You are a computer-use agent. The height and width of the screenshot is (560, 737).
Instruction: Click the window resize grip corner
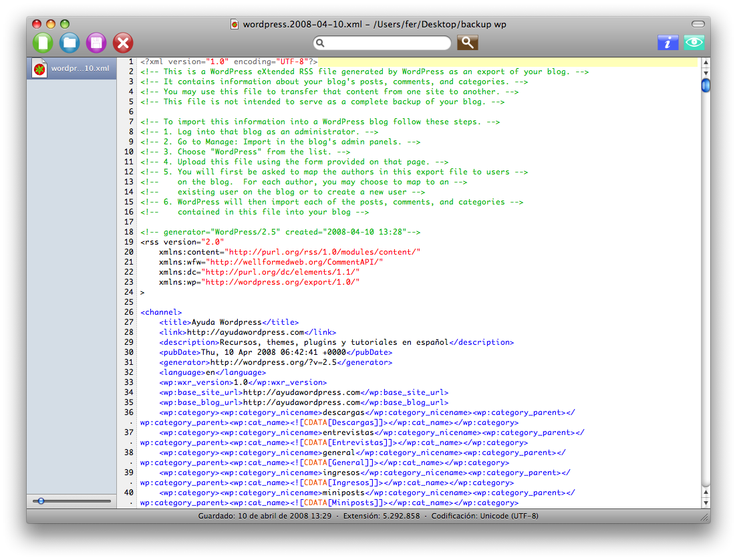pos(704,517)
